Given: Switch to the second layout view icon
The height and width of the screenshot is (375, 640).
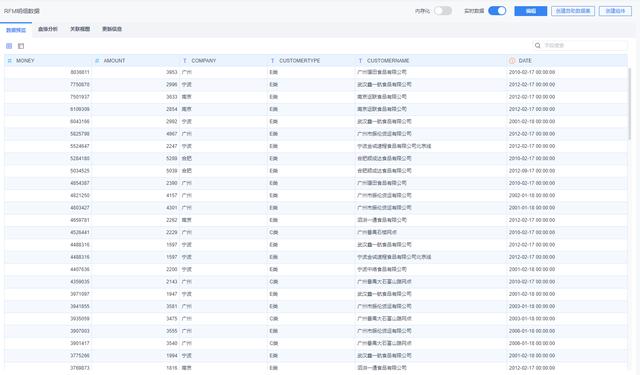Looking at the screenshot, I should [x=21, y=46].
